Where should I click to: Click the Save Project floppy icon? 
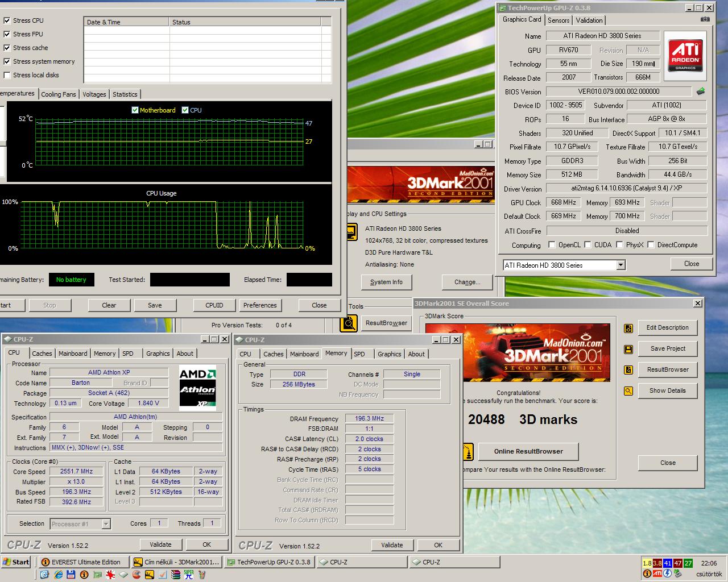(628, 349)
